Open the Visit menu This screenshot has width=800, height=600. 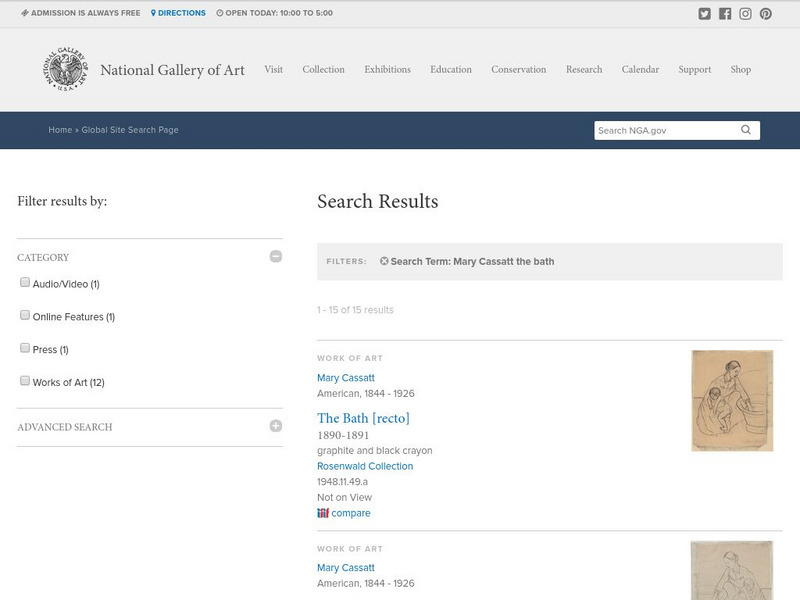tap(273, 69)
